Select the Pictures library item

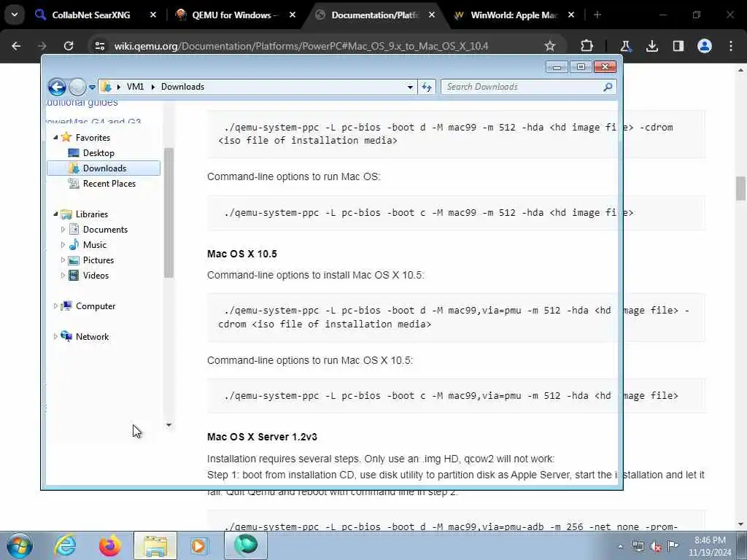[x=98, y=260]
